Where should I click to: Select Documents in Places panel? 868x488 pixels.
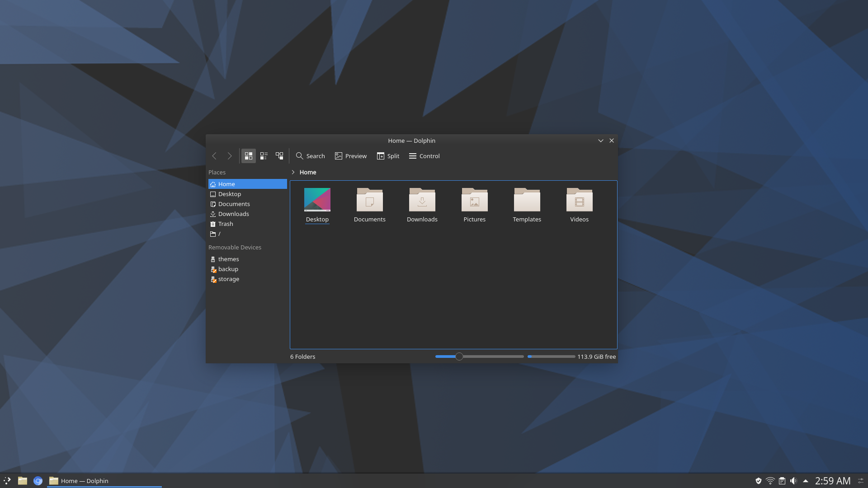click(248, 204)
